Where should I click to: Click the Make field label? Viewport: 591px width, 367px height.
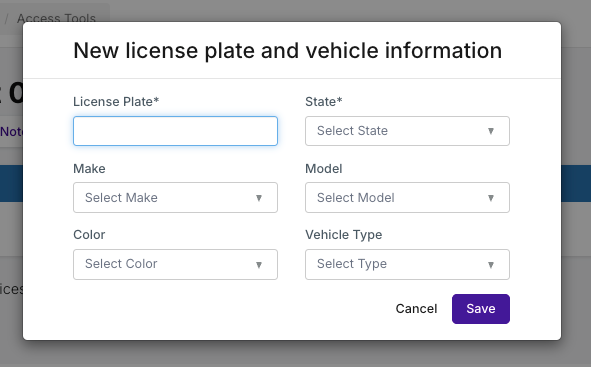click(x=89, y=169)
